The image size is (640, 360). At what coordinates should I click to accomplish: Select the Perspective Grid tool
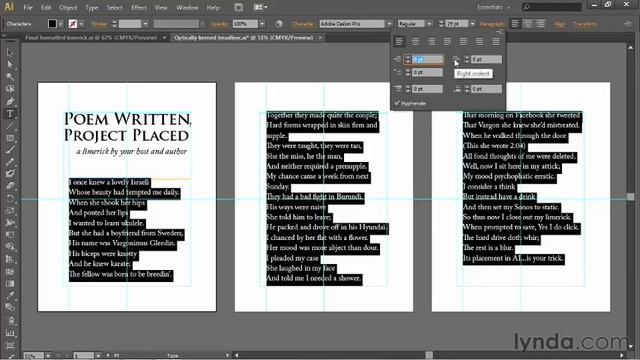pos(10,259)
